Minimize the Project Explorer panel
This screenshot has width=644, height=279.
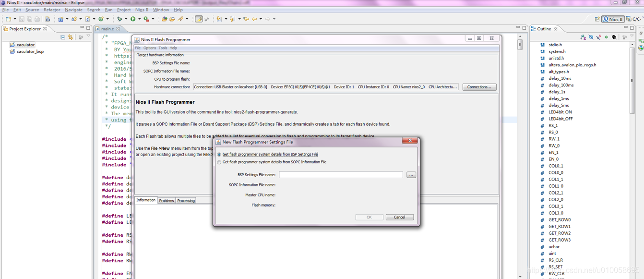coord(82,28)
